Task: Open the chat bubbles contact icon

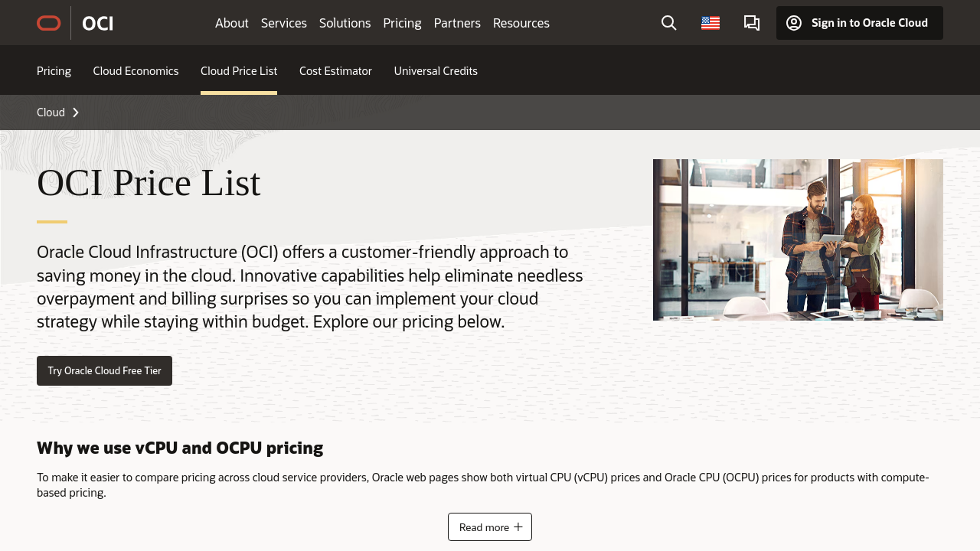Action: tap(752, 23)
